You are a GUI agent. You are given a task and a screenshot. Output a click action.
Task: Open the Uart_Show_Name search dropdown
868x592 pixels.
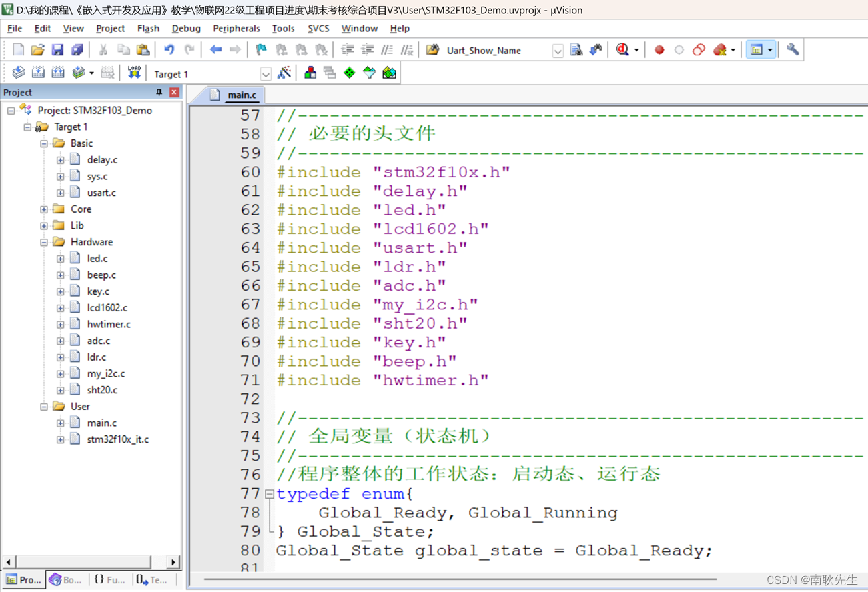558,51
